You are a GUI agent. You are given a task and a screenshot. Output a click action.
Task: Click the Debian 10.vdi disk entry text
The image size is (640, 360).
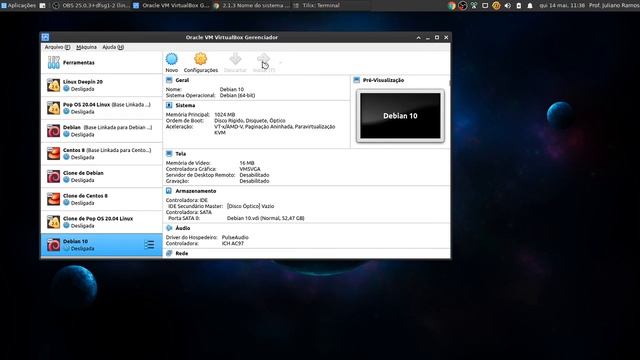pos(265,218)
